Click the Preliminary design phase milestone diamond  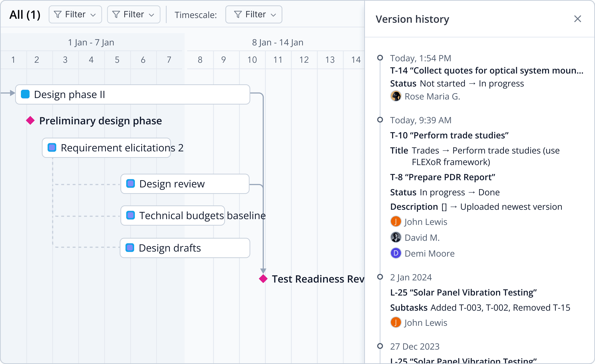tap(31, 121)
